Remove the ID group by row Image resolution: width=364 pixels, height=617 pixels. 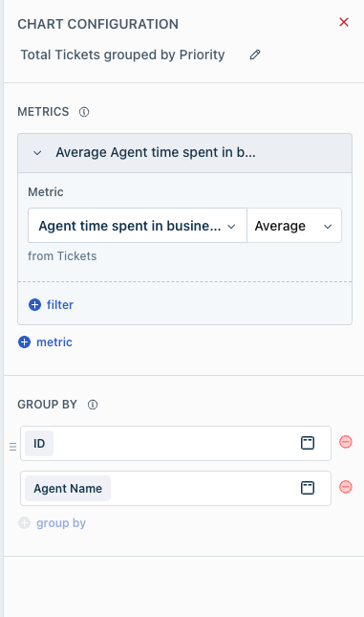pyautogui.click(x=346, y=442)
